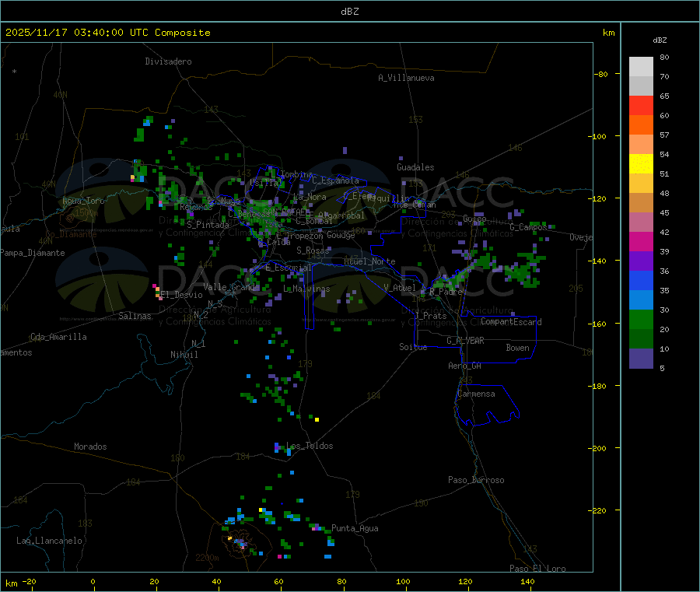Image resolution: width=700 pixels, height=592 pixels.
Task: Click the R_Padre place label
Action: [x=446, y=292]
